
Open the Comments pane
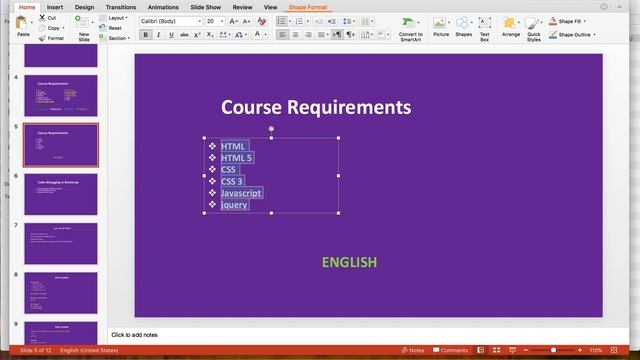(451, 350)
